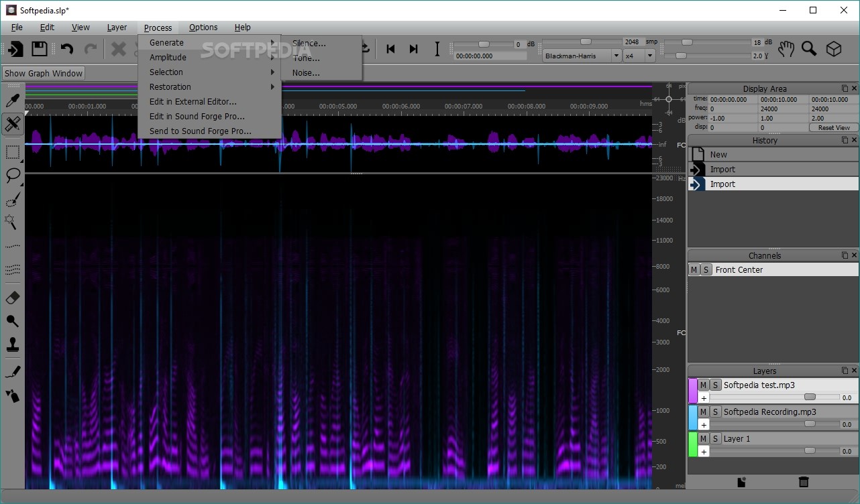Expand Softpedia Recording.mp3 layer plus button
This screenshot has height=504, width=860.
tap(704, 424)
